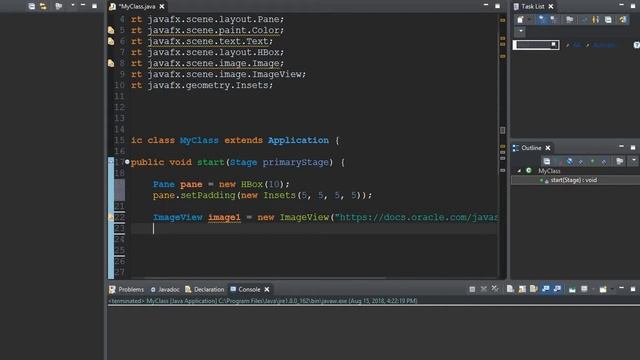Image resolution: width=640 pixels, height=360 pixels.
Task: Select the Console tab
Action: (x=249, y=289)
